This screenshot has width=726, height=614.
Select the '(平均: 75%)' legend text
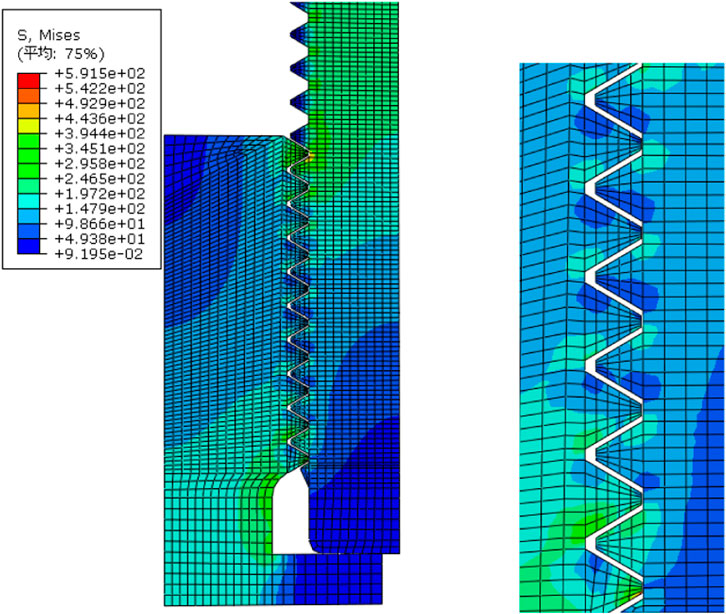[x=61, y=54]
